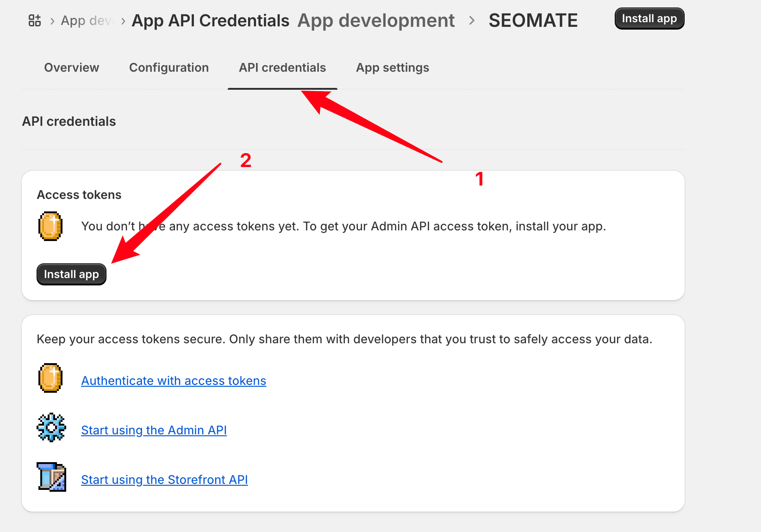Click the Install app button at top right

[x=649, y=19]
